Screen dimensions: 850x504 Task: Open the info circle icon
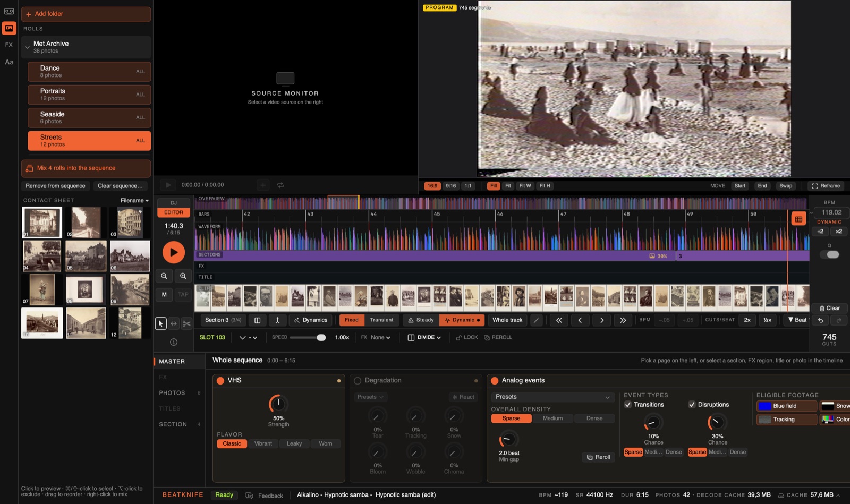coord(174,342)
